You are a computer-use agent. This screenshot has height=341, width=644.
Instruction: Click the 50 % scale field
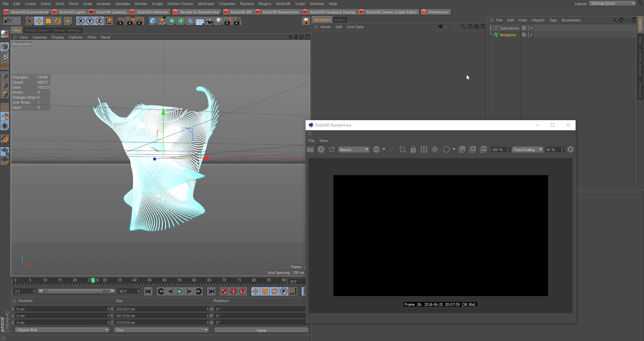[x=554, y=150]
